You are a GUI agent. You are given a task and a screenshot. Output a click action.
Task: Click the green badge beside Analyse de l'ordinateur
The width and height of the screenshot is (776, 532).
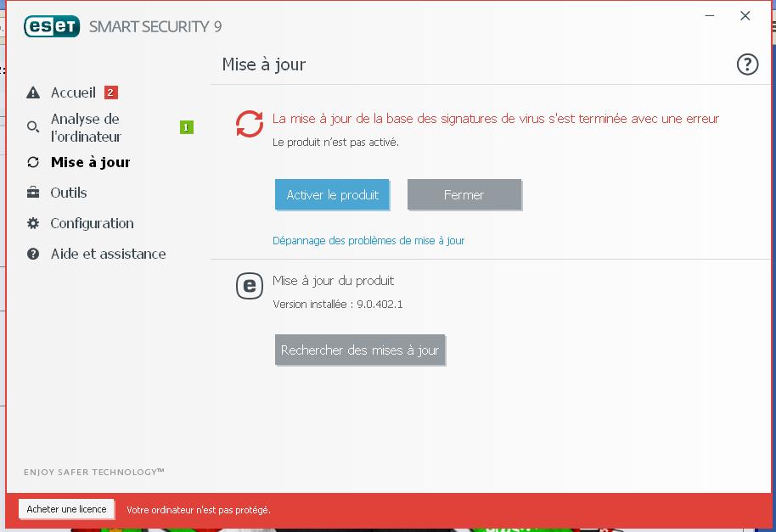coord(187,127)
